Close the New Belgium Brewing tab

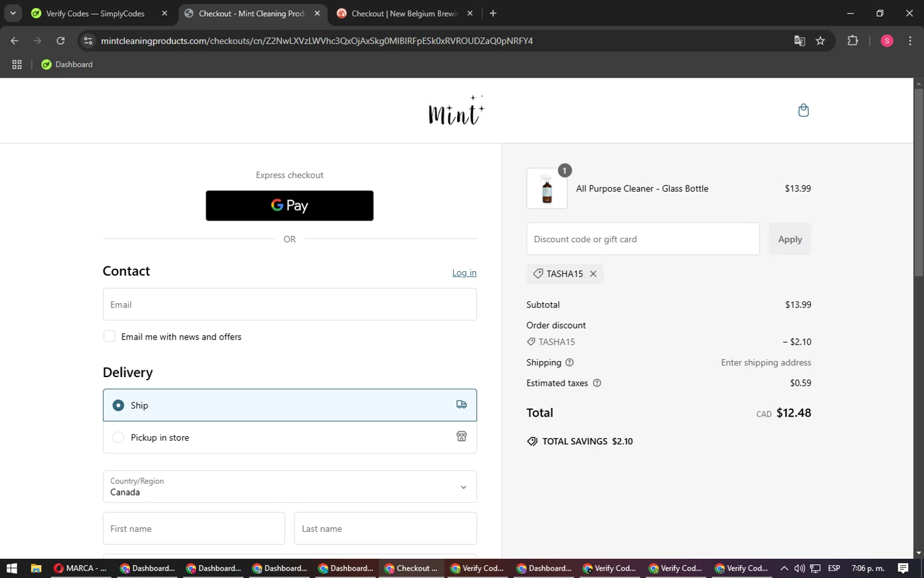(470, 13)
